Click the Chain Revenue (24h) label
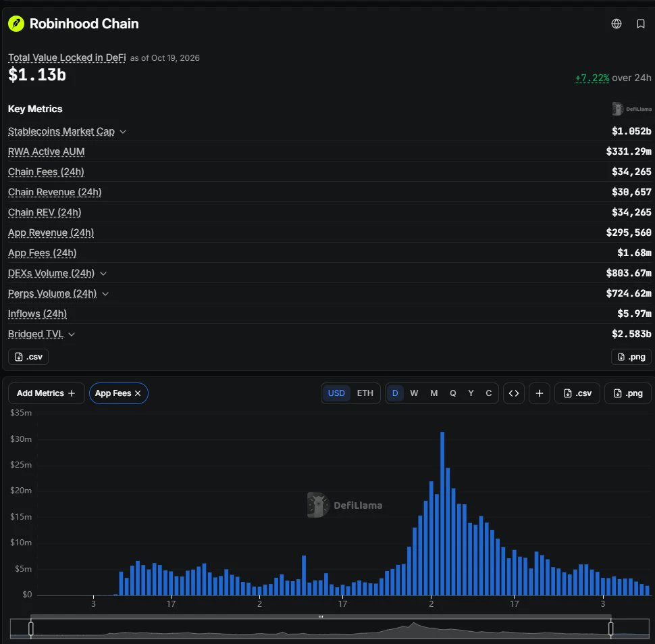The width and height of the screenshot is (655, 644). click(x=55, y=192)
